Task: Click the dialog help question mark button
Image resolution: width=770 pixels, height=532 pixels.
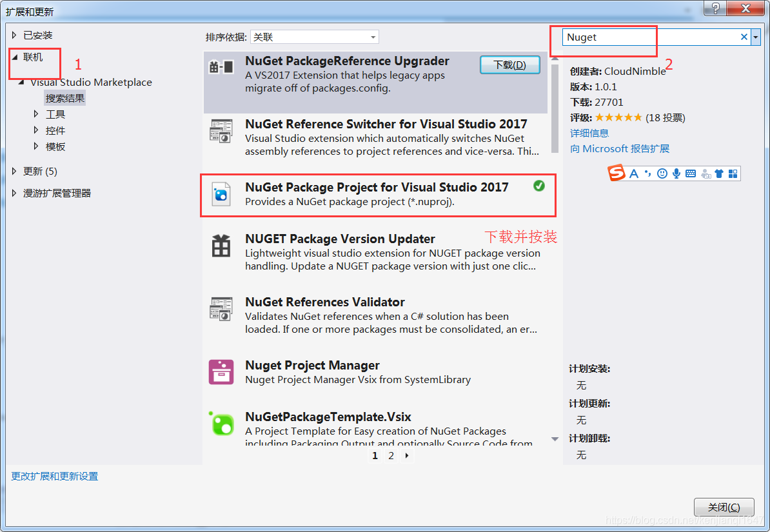Action: (x=715, y=8)
